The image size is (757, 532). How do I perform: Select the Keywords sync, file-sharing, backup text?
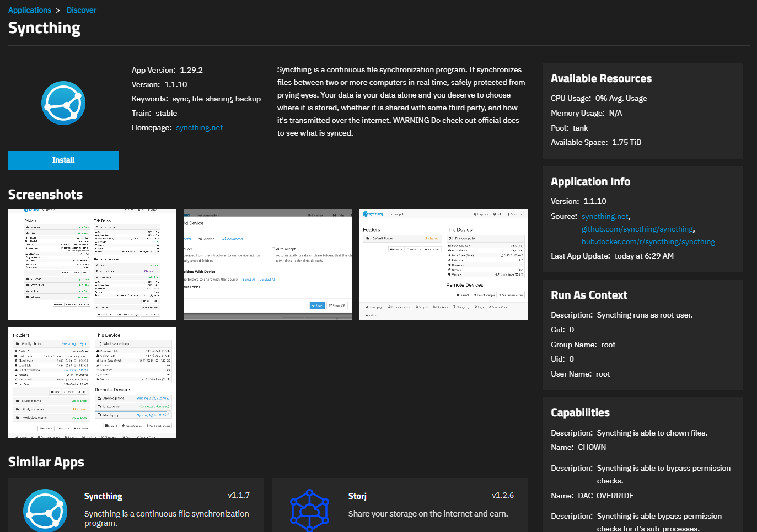tap(196, 99)
